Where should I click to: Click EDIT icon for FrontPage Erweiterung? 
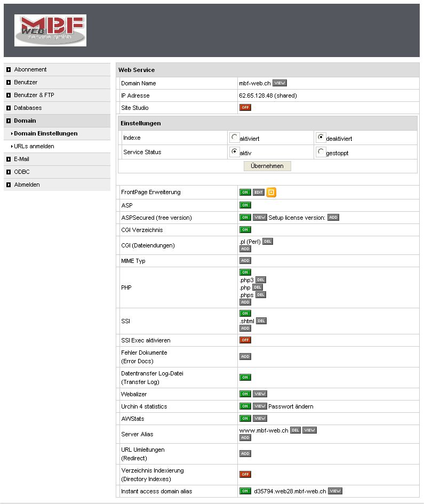[x=259, y=193]
